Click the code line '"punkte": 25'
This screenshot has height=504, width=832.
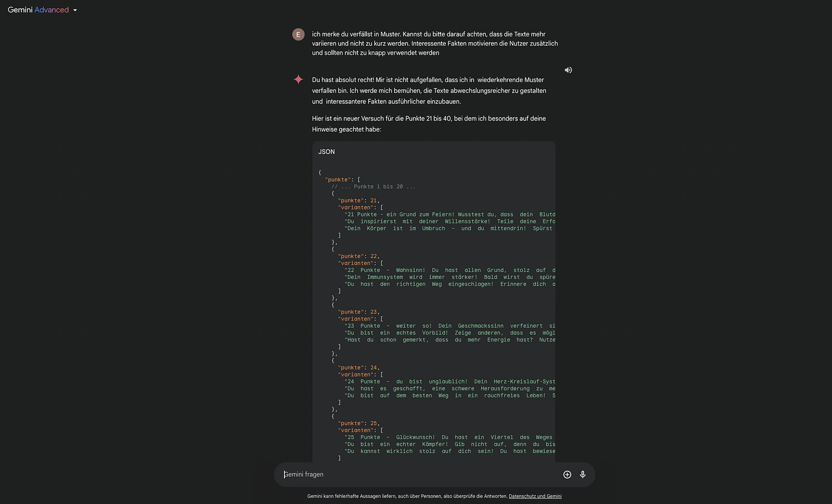[358, 423]
